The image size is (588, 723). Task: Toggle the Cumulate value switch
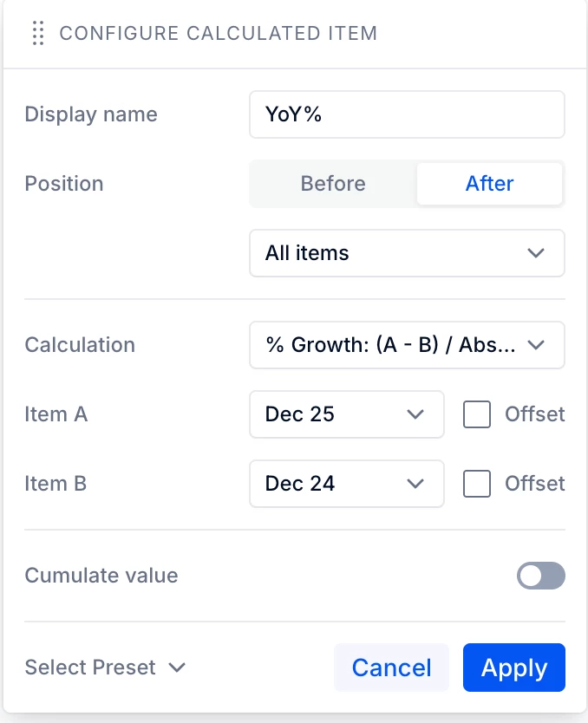tap(541, 576)
